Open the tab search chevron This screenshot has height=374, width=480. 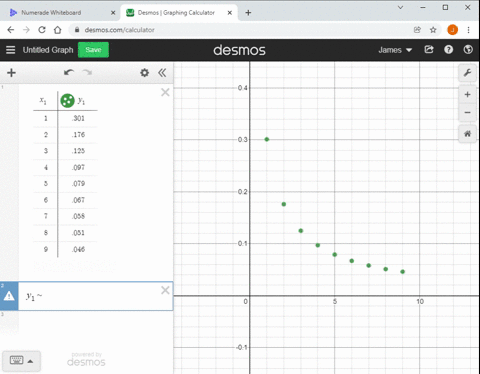click(400, 7)
